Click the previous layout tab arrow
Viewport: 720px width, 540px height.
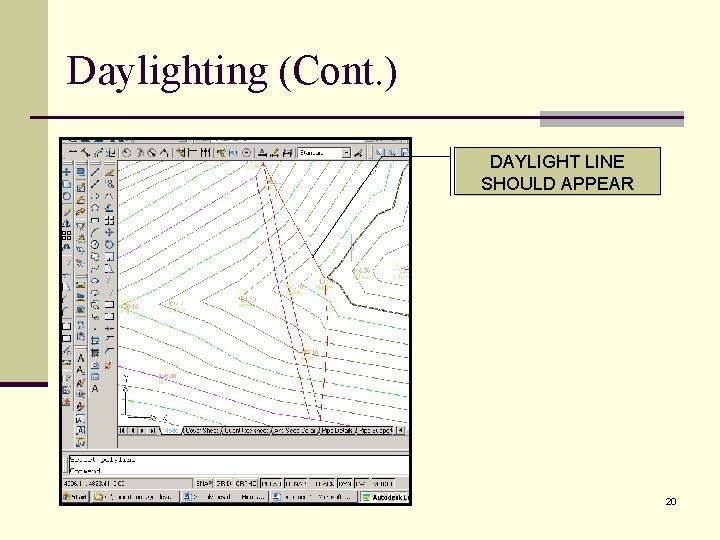tap(132, 431)
